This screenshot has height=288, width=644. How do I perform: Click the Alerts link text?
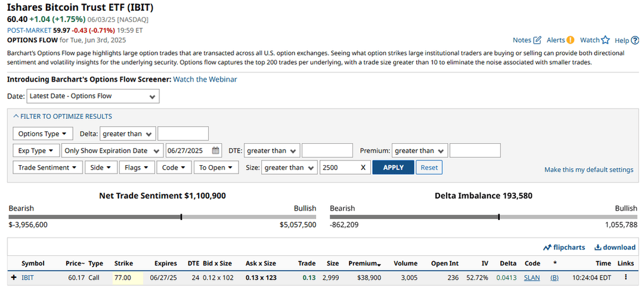click(556, 41)
